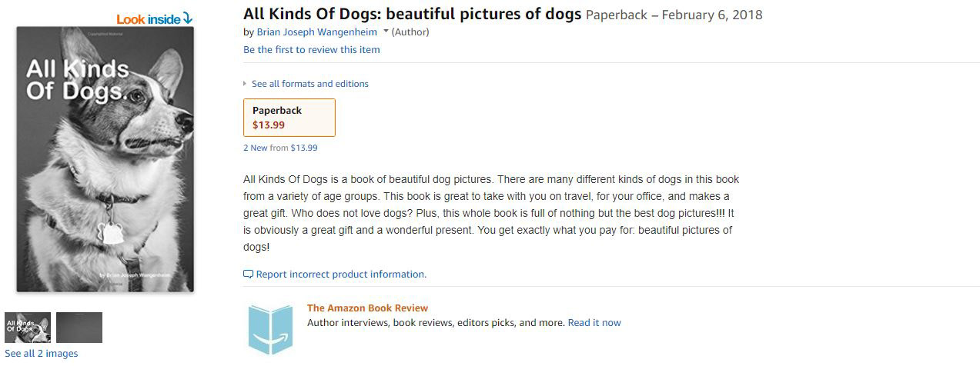This screenshot has width=980, height=366.
Task: Open the See all 2 images link
Action: click(x=42, y=354)
